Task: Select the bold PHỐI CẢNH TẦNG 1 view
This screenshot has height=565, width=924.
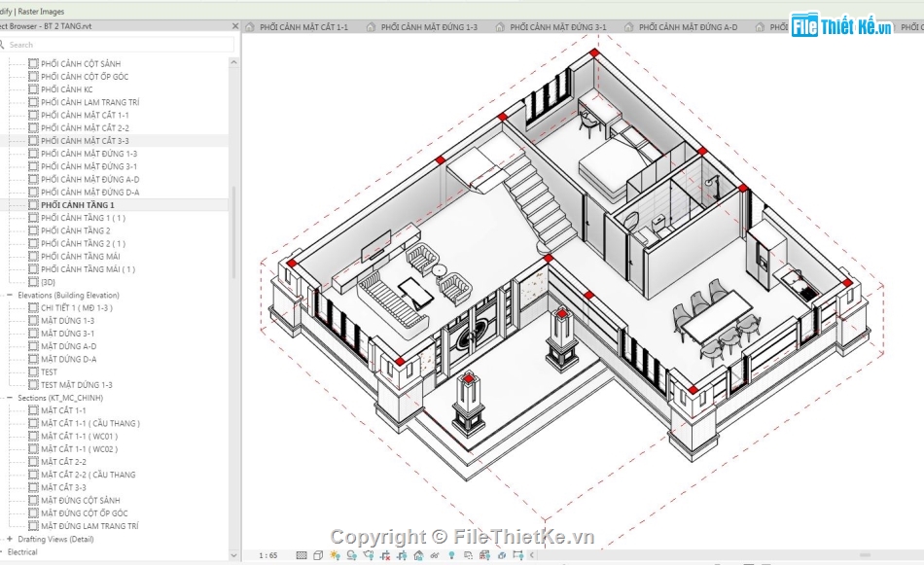Action: [x=78, y=205]
